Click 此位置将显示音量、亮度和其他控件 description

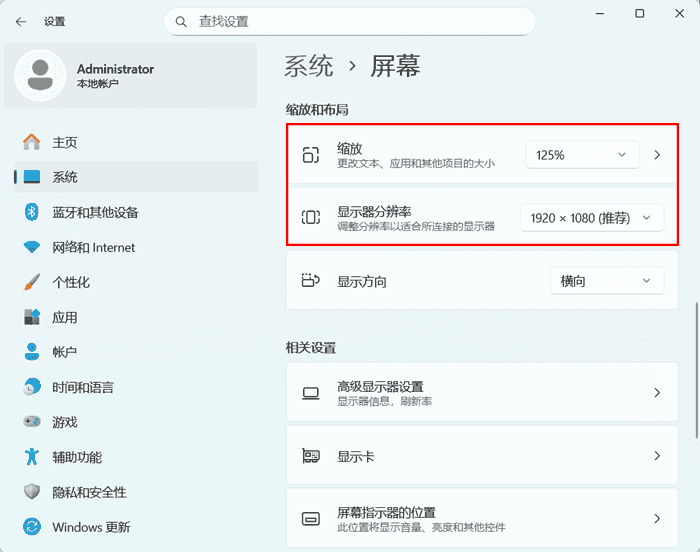click(421, 527)
